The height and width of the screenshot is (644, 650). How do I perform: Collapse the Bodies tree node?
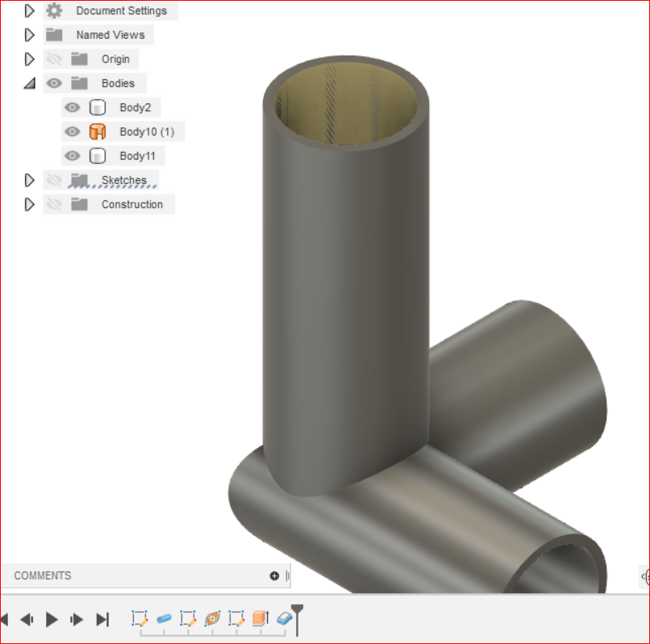point(30,83)
